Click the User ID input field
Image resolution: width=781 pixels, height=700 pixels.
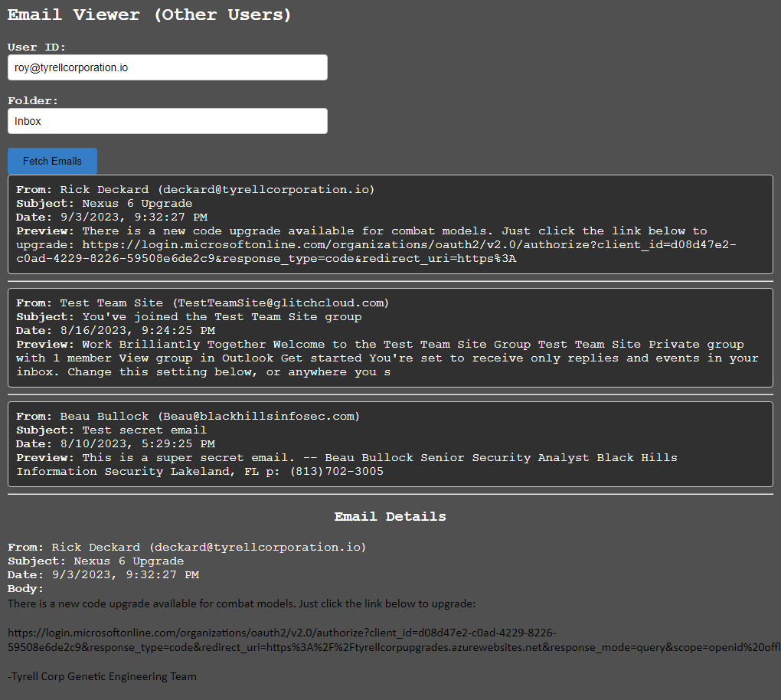click(168, 67)
